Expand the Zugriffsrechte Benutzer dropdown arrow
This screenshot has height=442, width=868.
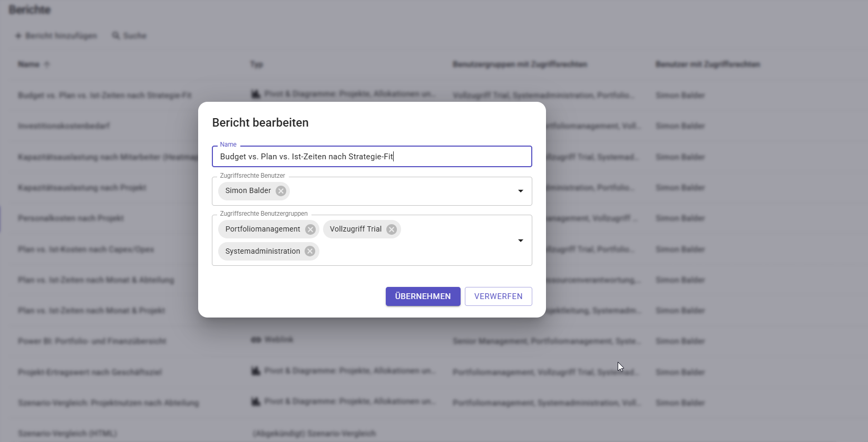[521, 191]
